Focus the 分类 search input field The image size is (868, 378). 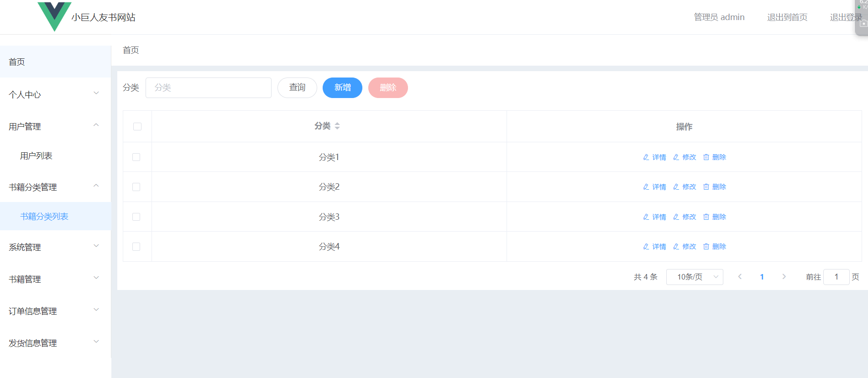click(209, 88)
